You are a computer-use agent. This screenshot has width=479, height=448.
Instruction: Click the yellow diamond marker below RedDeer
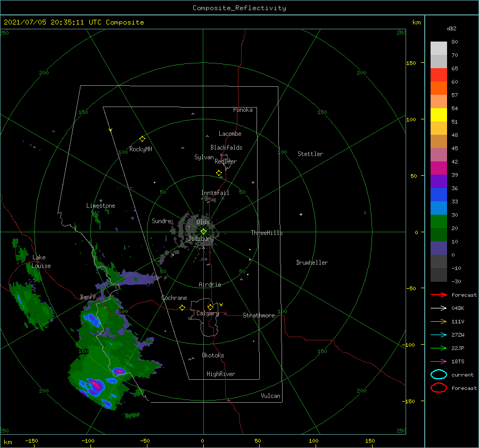point(219,173)
